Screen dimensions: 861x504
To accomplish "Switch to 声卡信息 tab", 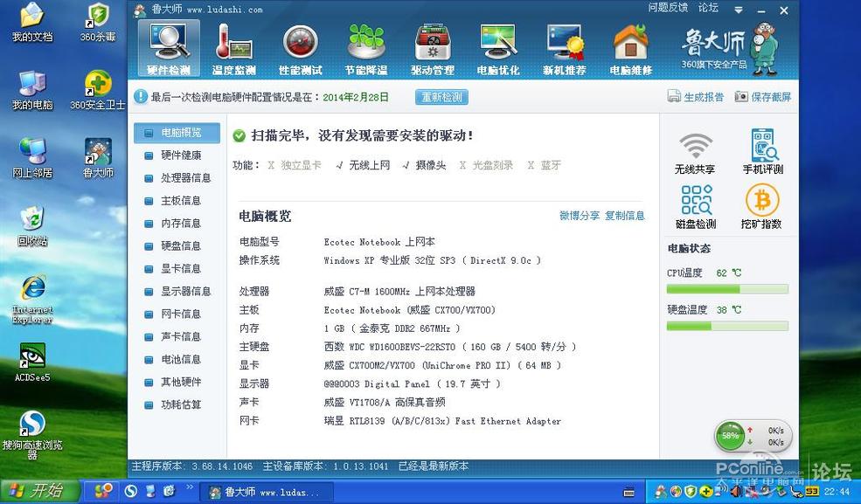I will click(x=177, y=337).
